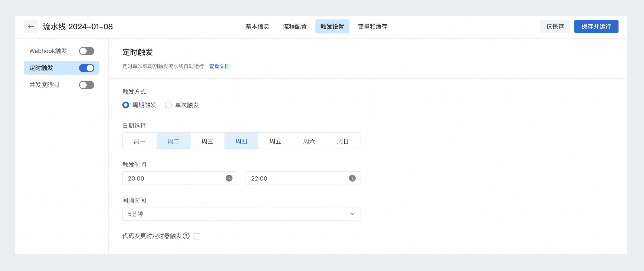The image size is (644, 271).
Task: Select the 单次触发 radio option
Action: click(168, 105)
